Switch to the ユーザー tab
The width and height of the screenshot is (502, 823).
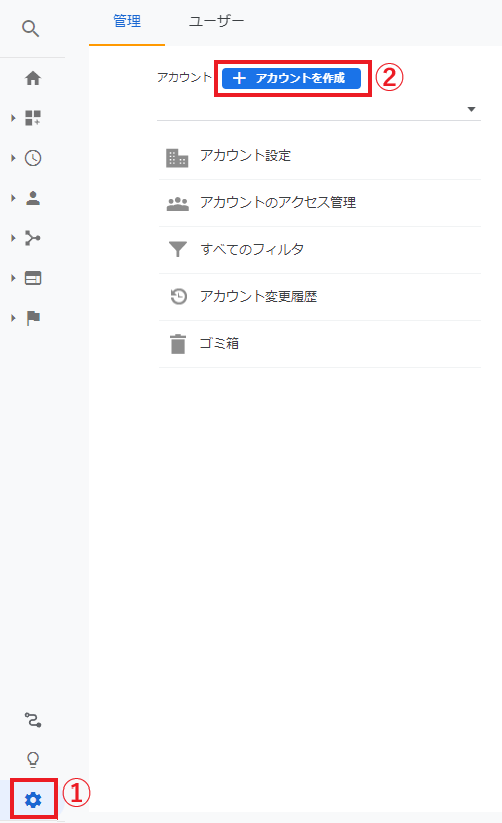[x=216, y=22]
